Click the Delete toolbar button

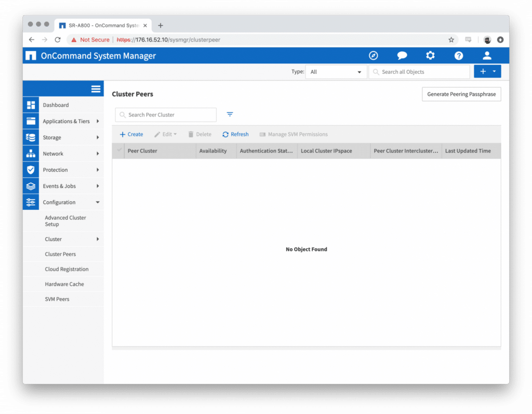click(x=200, y=135)
